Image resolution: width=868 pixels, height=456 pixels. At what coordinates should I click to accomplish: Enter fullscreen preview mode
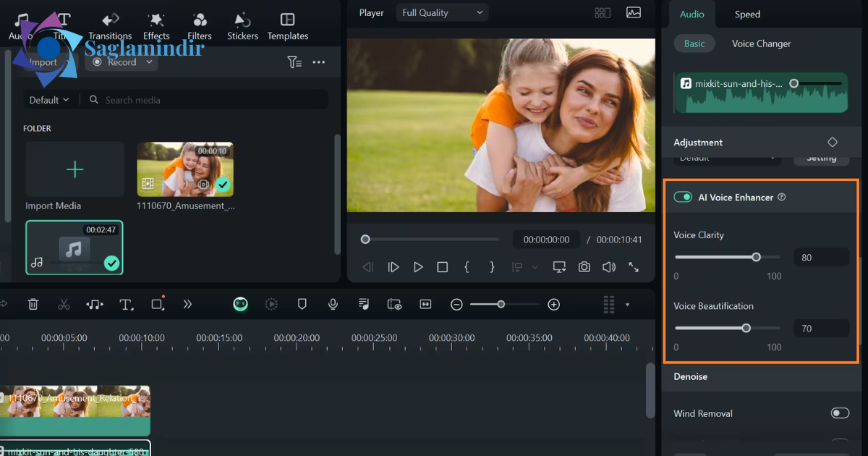634,267
